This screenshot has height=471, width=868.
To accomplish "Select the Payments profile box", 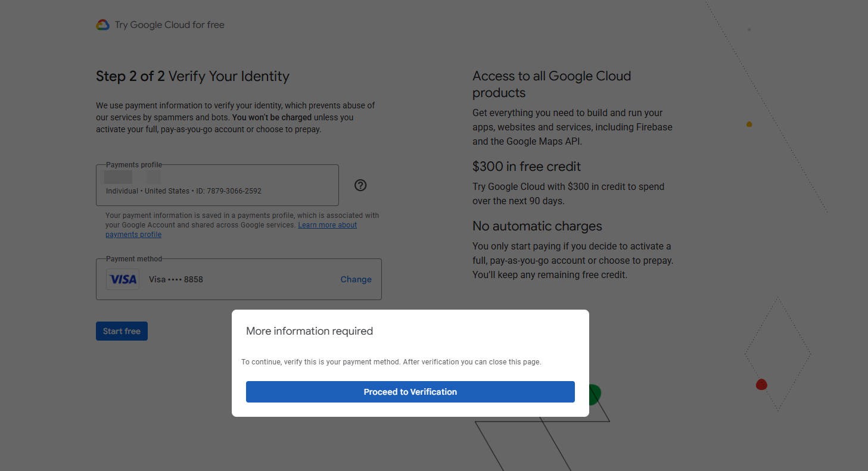I will (x=217, y=185).
